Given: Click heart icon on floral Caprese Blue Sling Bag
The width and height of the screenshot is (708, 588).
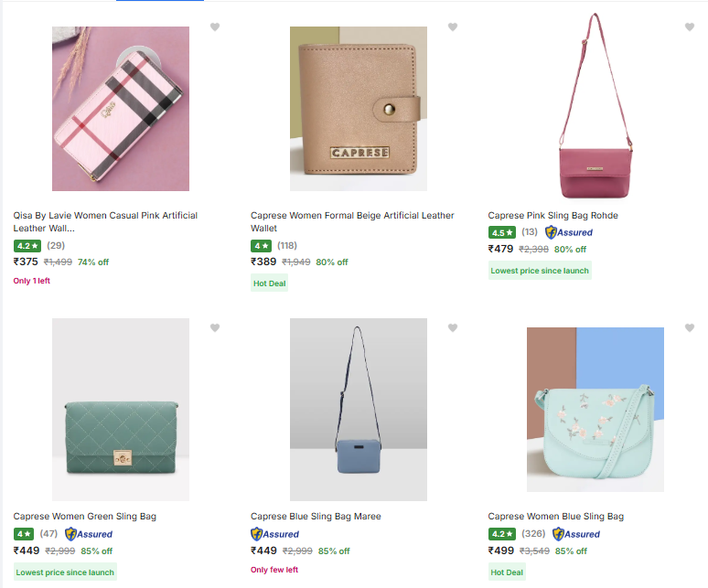Looking at the screenshot, I should [690, 328].
